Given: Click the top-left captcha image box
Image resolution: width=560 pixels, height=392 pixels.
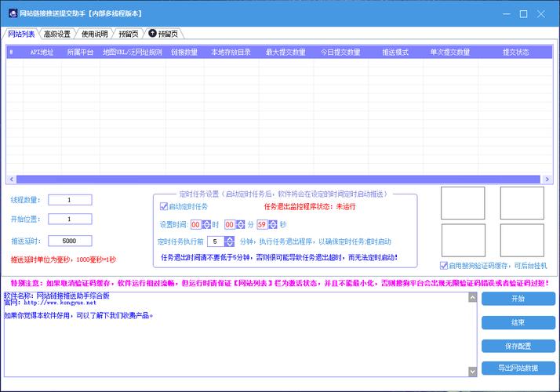Looking at the screenshot, I should tap(462, 203).
